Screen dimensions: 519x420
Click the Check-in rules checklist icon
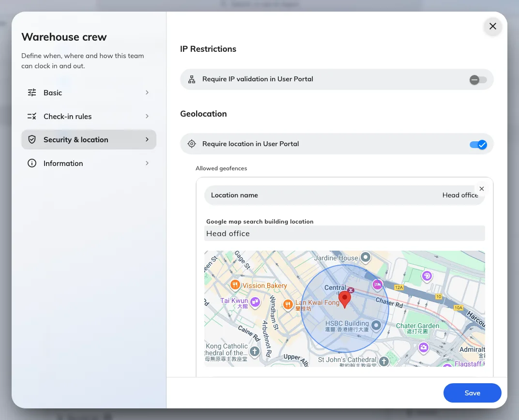(32, 117)
